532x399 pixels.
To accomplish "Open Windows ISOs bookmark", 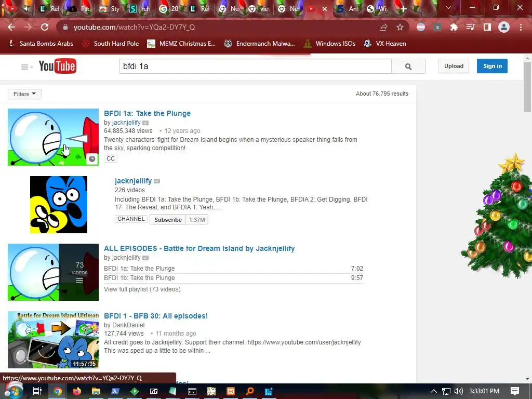I will 329,44.
